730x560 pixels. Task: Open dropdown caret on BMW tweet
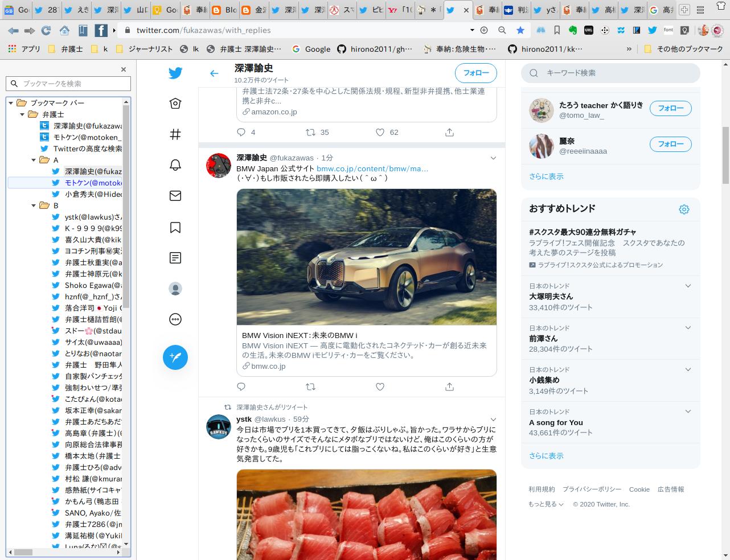[x=493, y=158]
